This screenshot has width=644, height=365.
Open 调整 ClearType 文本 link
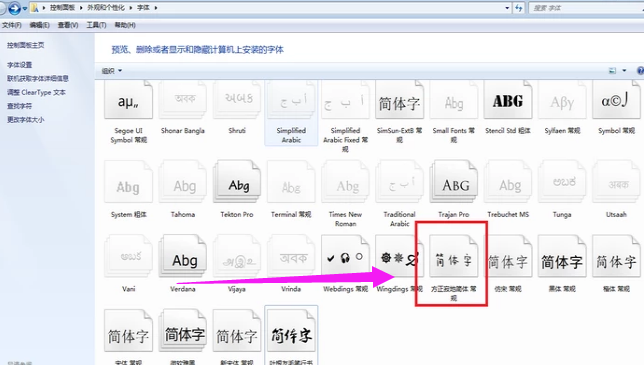pyautogui.click(x=36, y=92)
